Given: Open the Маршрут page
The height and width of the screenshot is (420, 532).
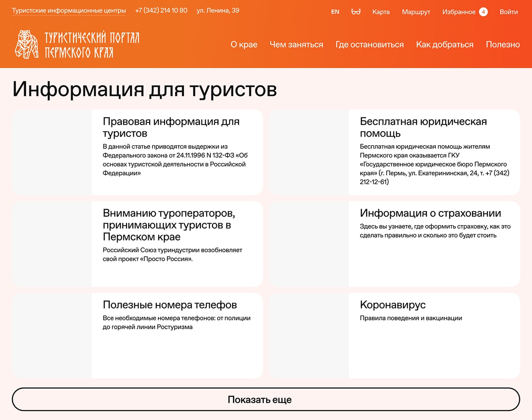Looking at the screenshot, I should click(x=416, y=12).
